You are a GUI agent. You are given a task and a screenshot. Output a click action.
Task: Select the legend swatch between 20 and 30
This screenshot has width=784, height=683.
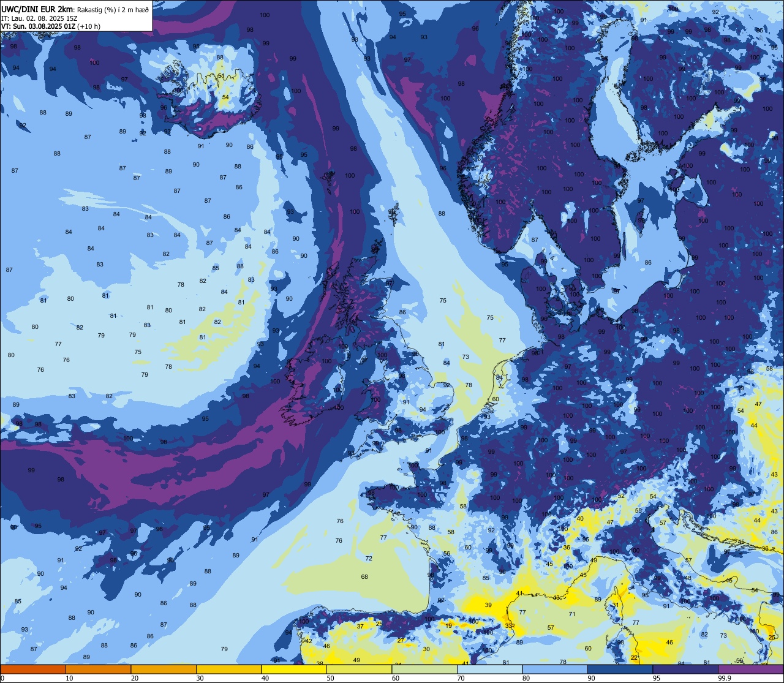point(164,669)
